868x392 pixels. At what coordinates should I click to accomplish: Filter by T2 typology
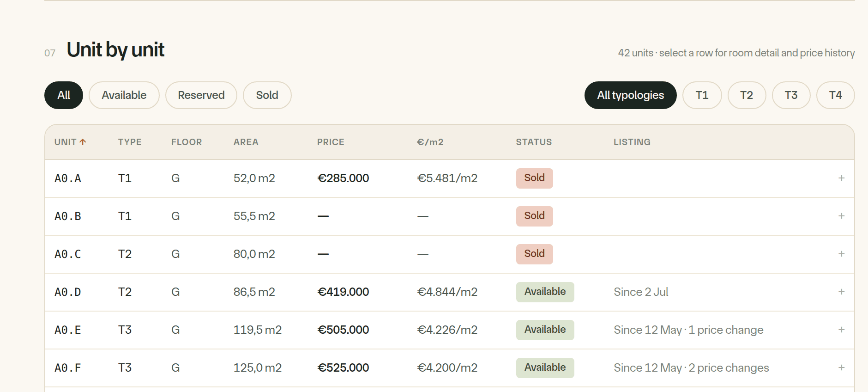pyautogui.click(x=747, y=95)
